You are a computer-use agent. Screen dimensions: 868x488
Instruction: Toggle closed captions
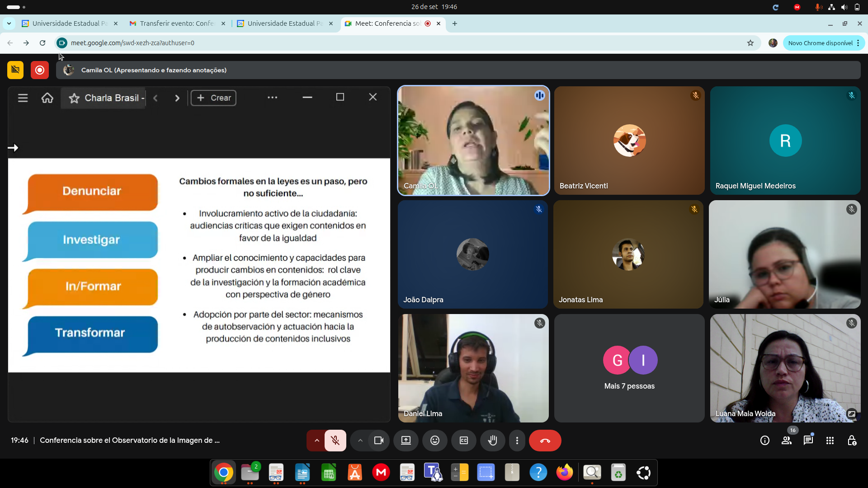(x=463, y=441)
